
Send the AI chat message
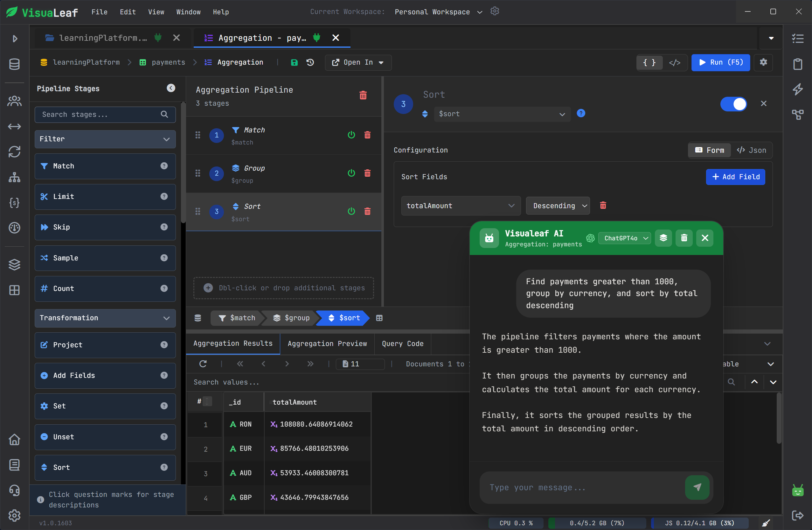(x=697, y=487)
